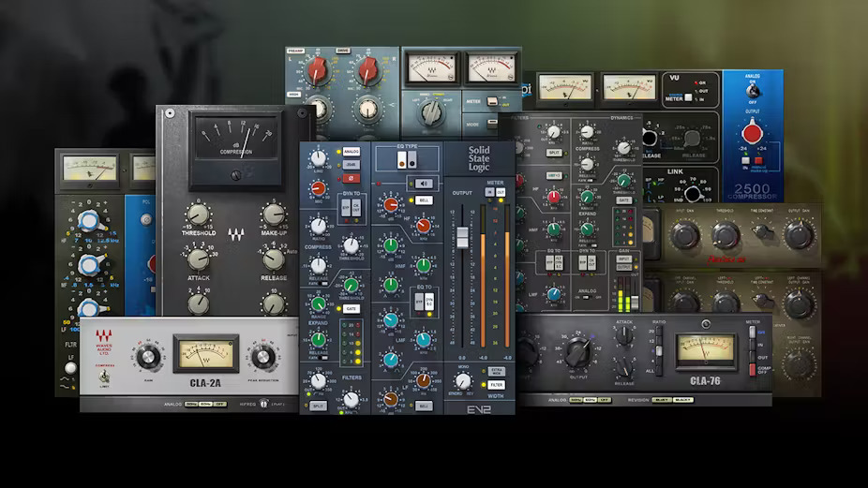Toggle the Analog button on SSL EV2
The image size is (868, 488).
coord(351,151)
